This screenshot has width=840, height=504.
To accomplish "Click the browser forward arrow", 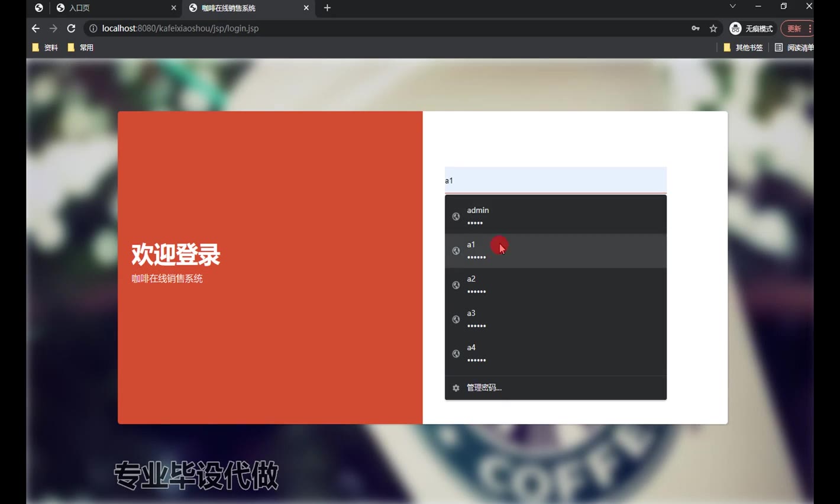I will (x=53, y=28).
